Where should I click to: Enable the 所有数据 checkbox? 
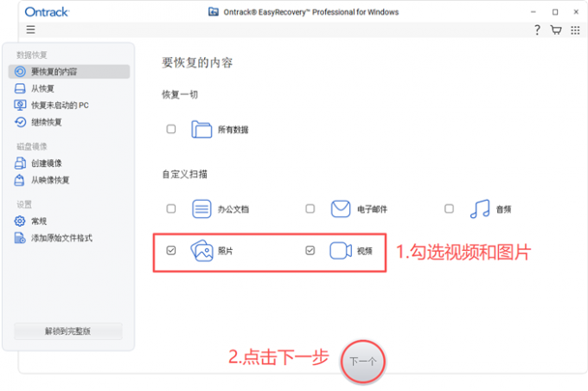171,130
